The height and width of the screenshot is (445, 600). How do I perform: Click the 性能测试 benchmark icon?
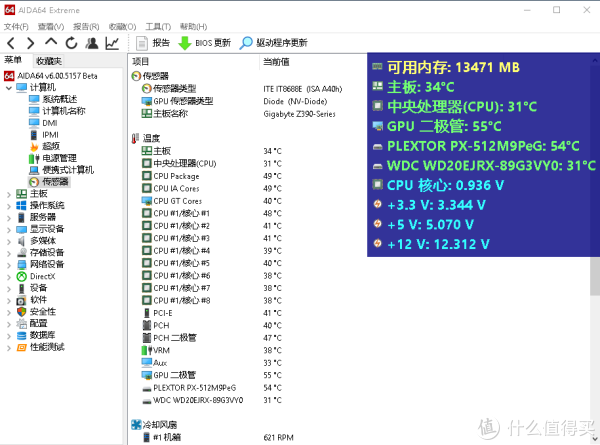[x=21, y=347]
